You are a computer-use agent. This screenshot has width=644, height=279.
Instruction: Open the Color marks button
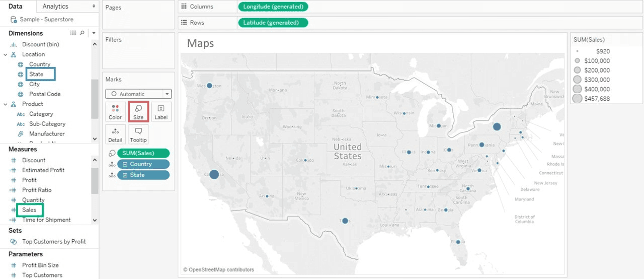[x=115, y=111]
